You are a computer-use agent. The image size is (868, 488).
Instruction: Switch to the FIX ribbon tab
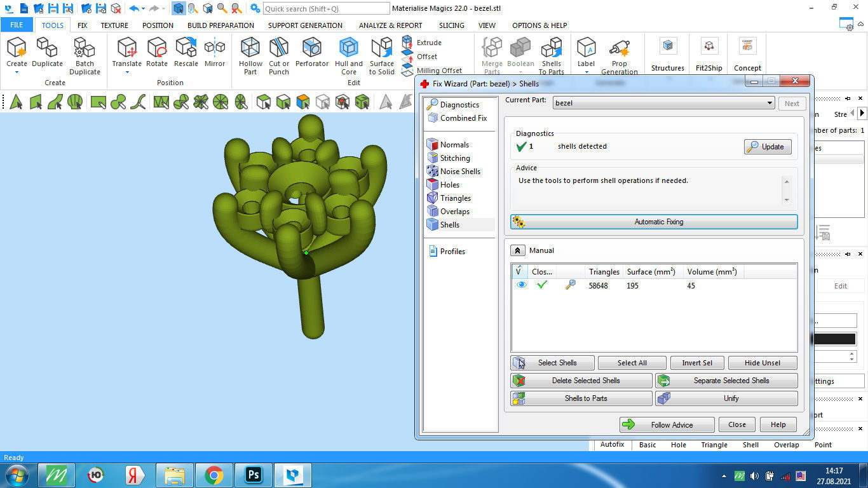[82, 25]
